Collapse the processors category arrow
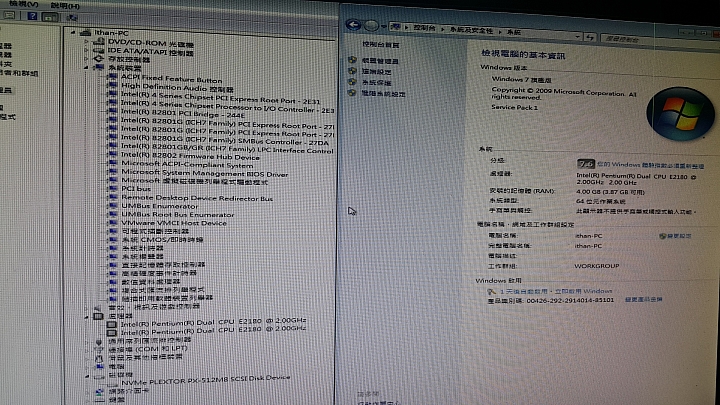The width and height of the screenshot is (720, 405). pos(86,316)
